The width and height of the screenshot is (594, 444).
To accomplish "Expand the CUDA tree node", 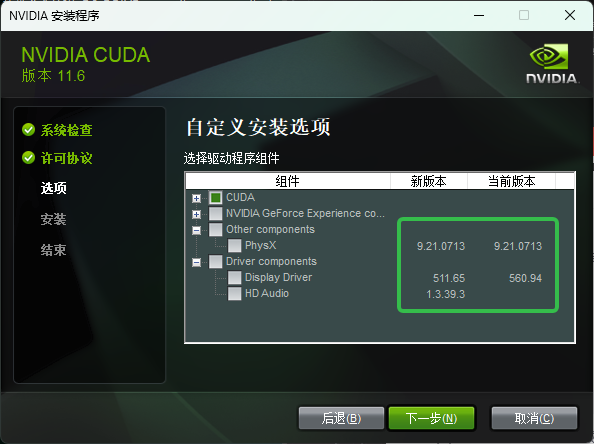I will [196, 198].
